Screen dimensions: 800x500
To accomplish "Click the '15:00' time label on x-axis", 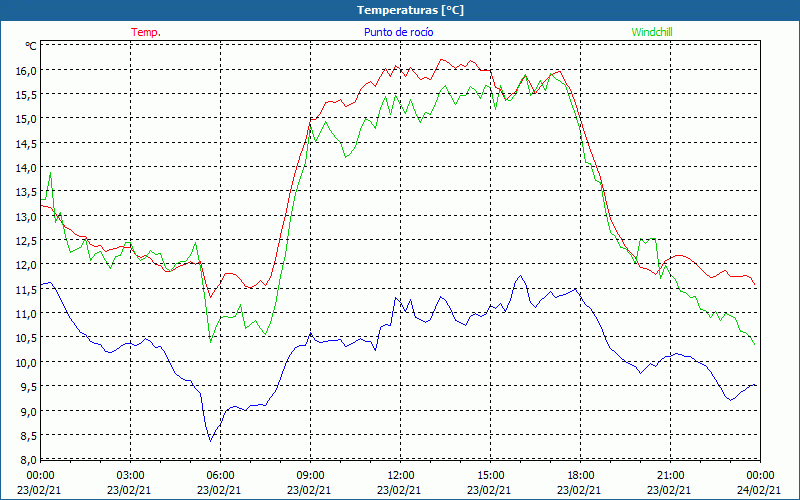I will (x=490, y=476).
